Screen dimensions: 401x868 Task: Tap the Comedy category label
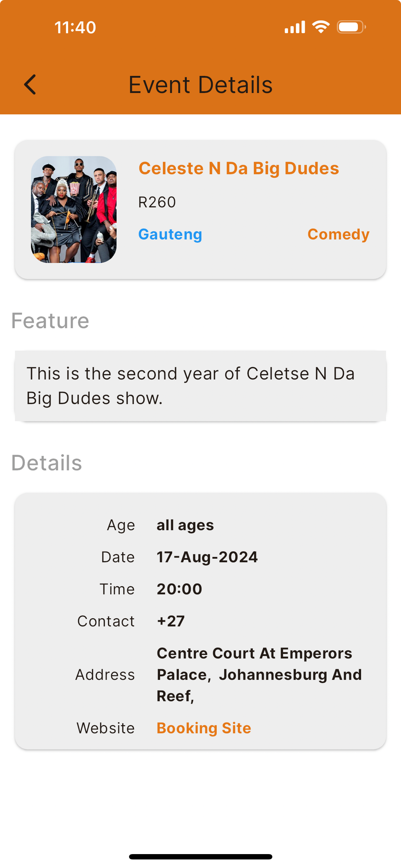[338, 234]
